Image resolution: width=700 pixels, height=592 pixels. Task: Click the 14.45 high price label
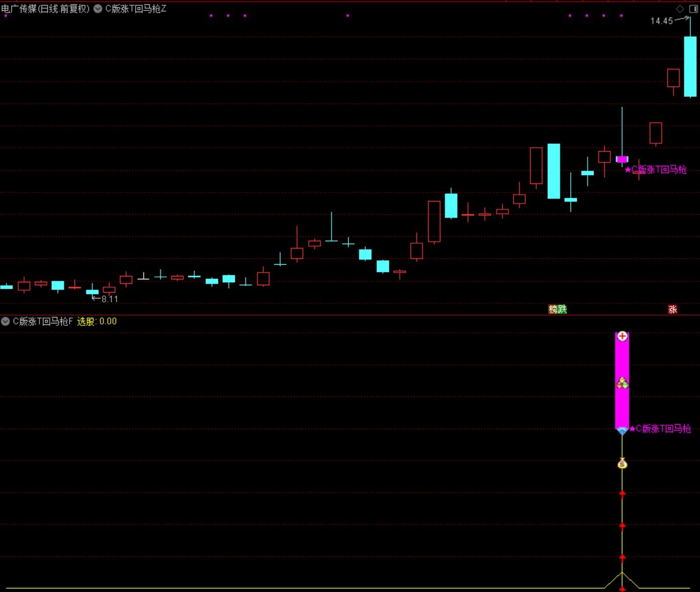click(662, 21)
